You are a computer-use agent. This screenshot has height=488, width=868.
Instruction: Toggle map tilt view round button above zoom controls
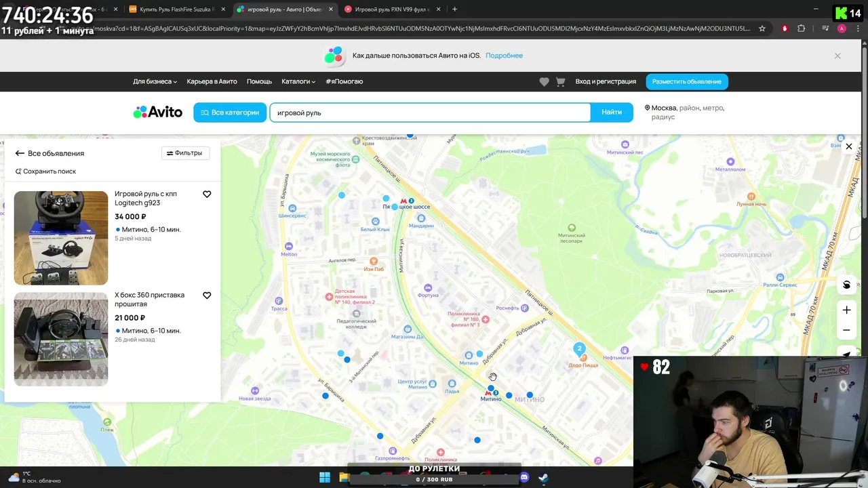tap(846, 285)
